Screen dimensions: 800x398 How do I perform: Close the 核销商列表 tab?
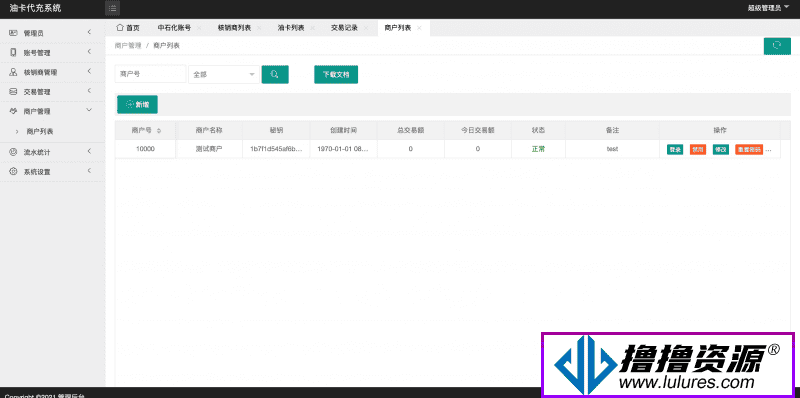259,28
